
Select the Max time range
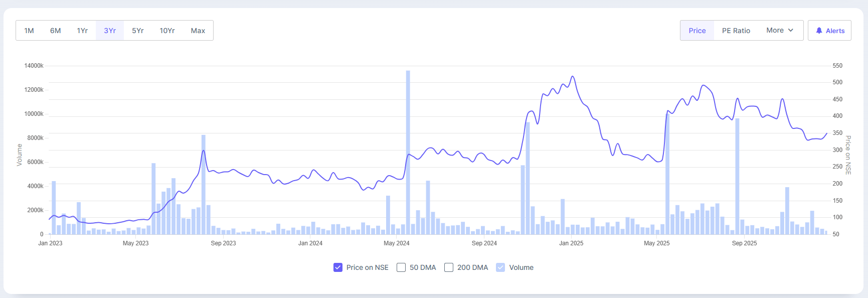coord(198,31)
